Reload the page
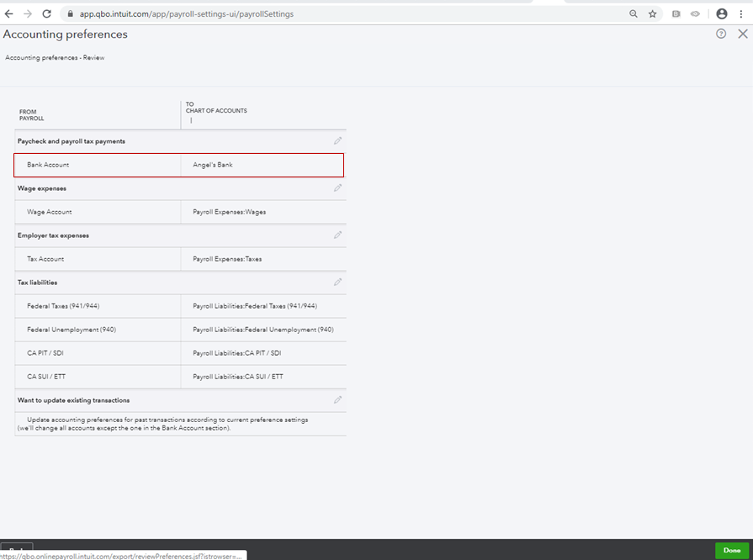753x560 pixels. (46, 14)
